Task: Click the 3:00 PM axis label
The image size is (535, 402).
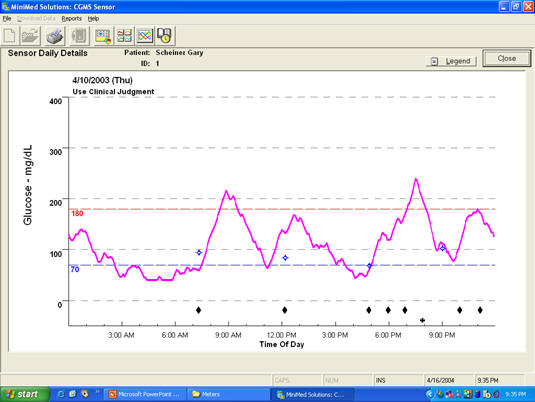Action: pyautogui.click(x=335, y=335)
